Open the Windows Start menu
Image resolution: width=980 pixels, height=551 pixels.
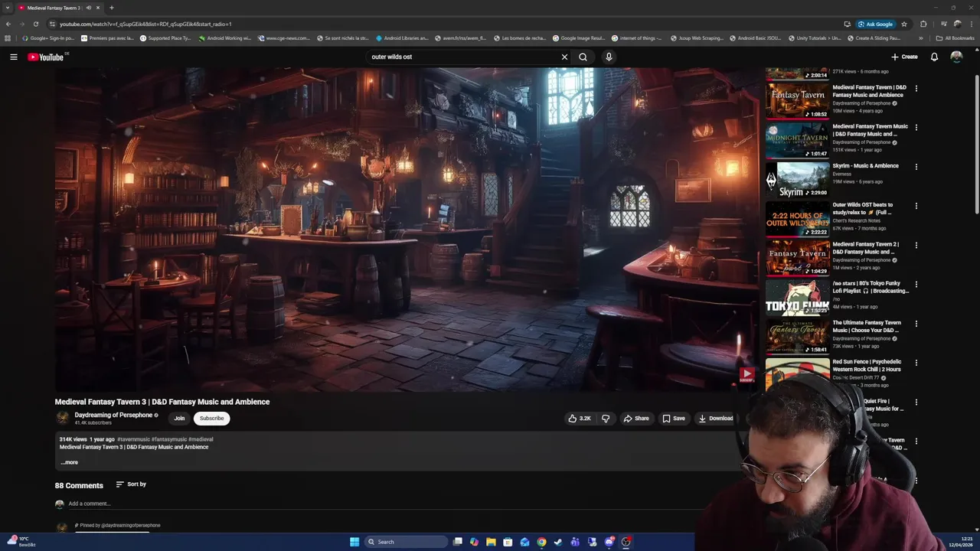point(354,542)
